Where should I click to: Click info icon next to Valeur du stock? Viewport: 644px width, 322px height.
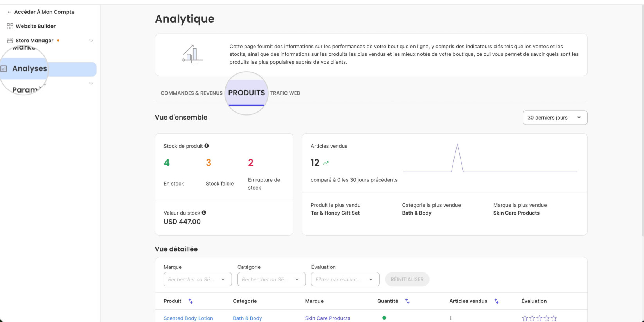pyautogui.click(x=204, y=213)
